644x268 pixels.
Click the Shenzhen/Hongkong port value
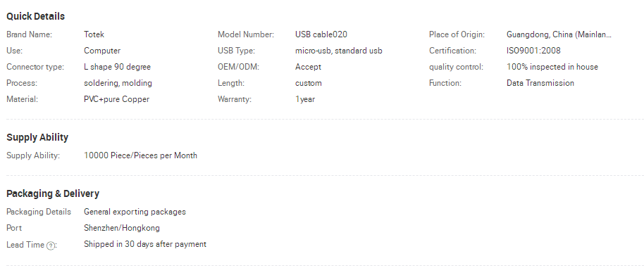(x=122, y=228)
